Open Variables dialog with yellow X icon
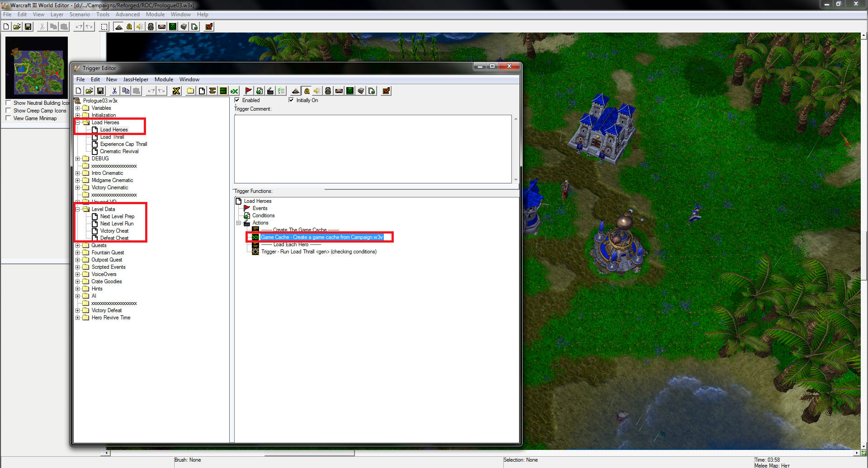Screen dimensions: 868x468 pos(176,91)
